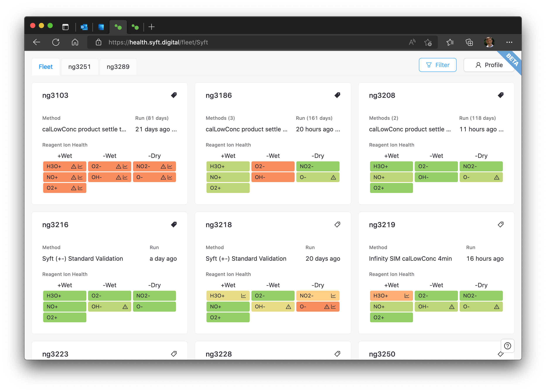Viewport: 546px width, 392px height.
Task: Open the ng3219 instrument title
Action: click(382, 225)
